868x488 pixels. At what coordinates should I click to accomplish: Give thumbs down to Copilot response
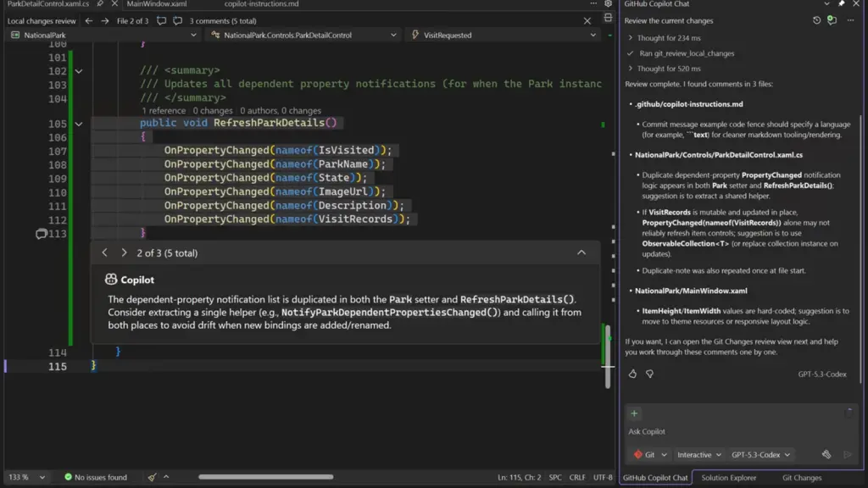(649, 374)
